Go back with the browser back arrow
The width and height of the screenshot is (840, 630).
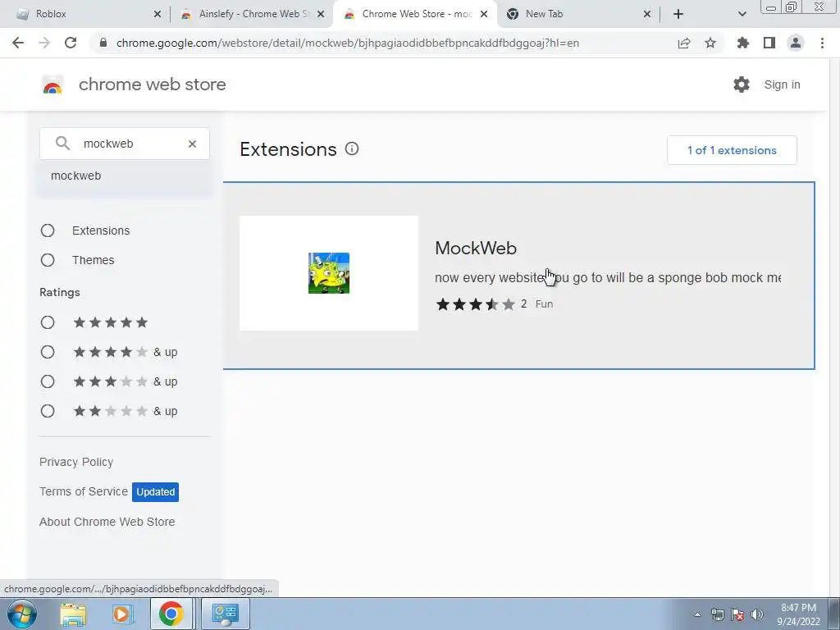click(18, 43)
